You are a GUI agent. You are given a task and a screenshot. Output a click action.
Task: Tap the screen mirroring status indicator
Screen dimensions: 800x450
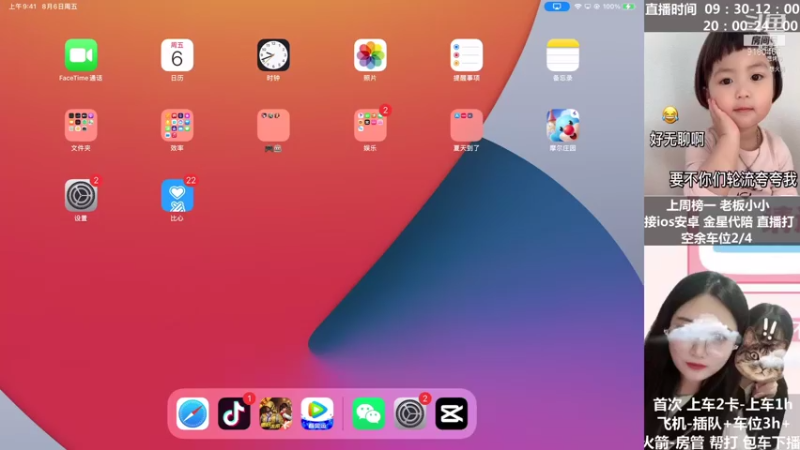tap(557, 7)
